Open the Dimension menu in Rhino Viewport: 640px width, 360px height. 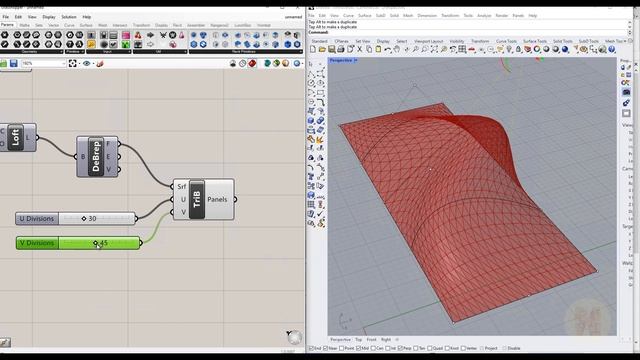pyautogui.click(x=427, y=16)
